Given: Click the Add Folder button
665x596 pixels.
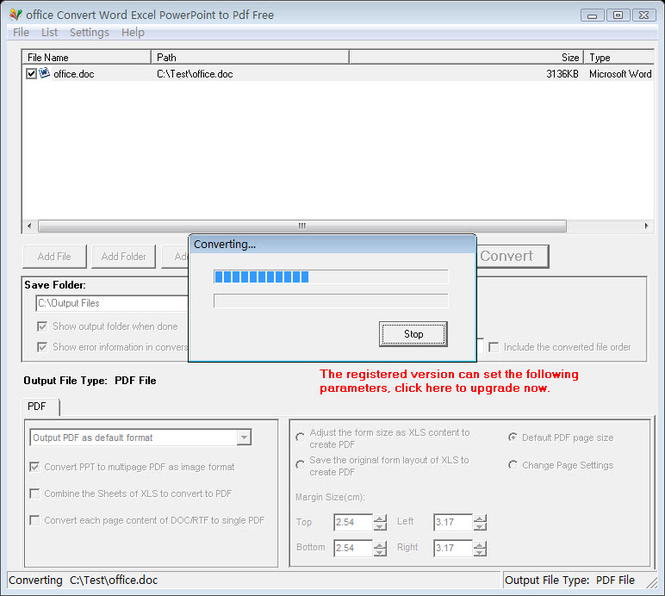Looking at the screenshot, I should click(x=123, y=256).
